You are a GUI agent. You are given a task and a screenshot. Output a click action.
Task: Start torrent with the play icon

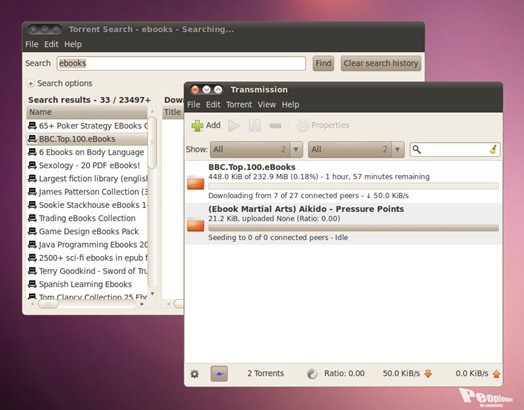(234, 126)
